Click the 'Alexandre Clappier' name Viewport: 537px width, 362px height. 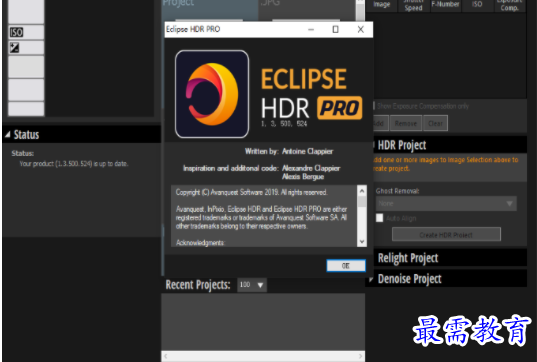pyautogui.click(x=311, y=168)
